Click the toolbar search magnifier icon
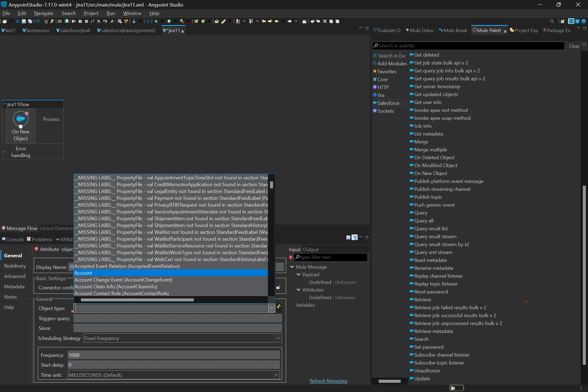This screenshot has width=588, height=392. [552, 21]
